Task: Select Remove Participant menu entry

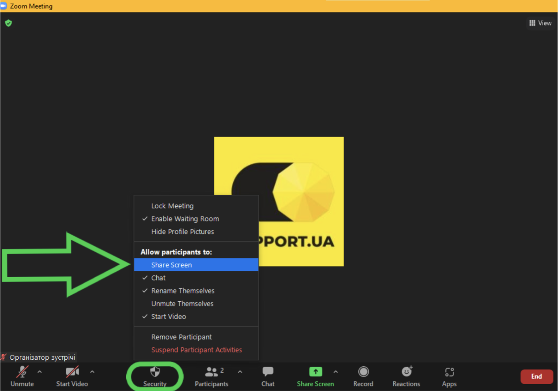Action: (196, 338)
